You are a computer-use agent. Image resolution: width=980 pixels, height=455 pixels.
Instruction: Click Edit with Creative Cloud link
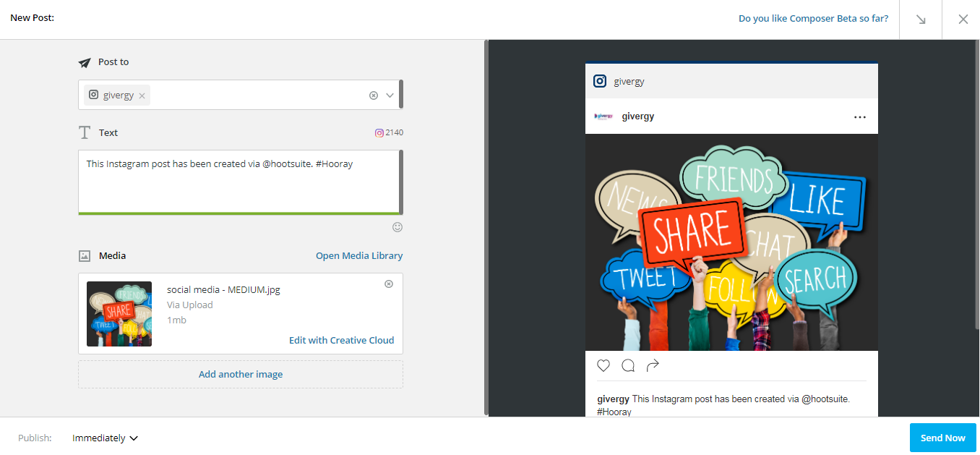342,340
